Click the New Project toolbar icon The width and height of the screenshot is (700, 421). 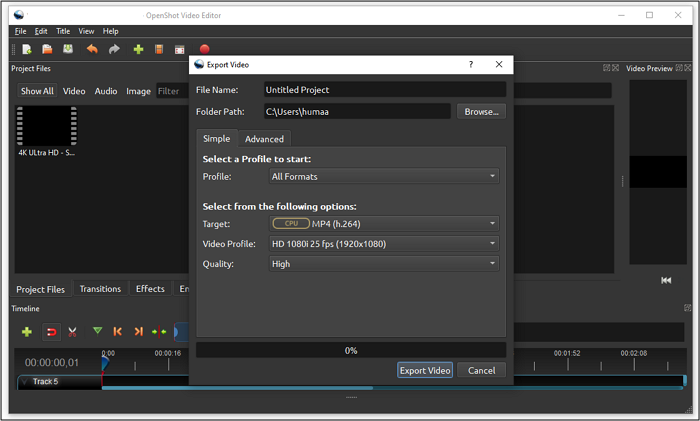(x=27, y=49)
